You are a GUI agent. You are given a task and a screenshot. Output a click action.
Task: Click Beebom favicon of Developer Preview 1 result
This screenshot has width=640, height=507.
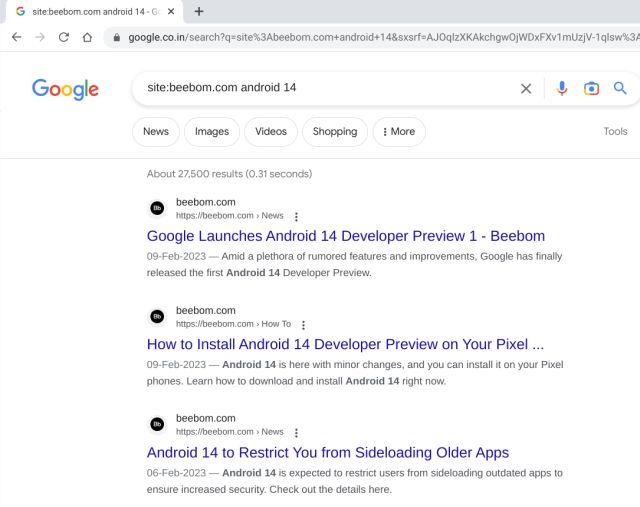(x=157, y=208)
